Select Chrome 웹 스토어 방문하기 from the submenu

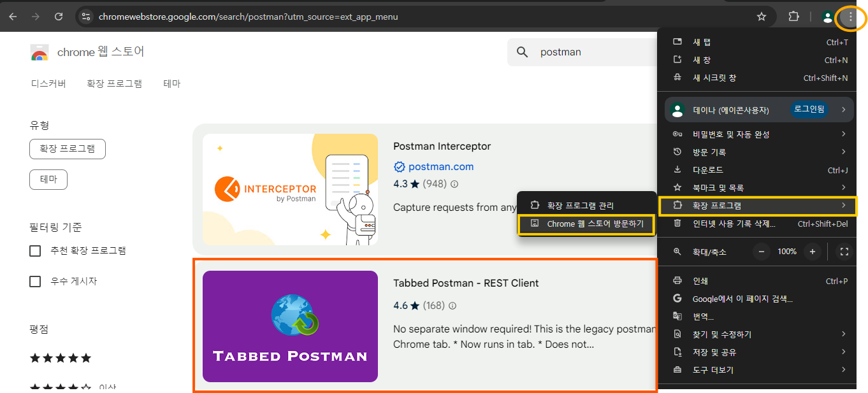pos(586,224)
